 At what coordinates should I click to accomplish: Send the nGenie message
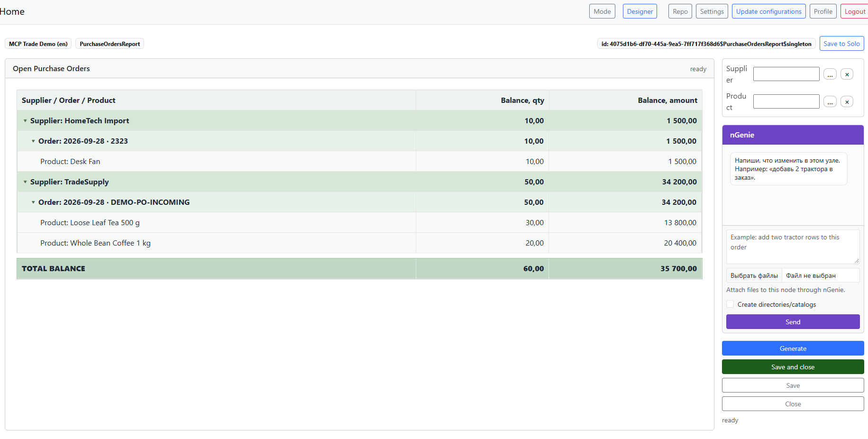(x=793, y=322)
